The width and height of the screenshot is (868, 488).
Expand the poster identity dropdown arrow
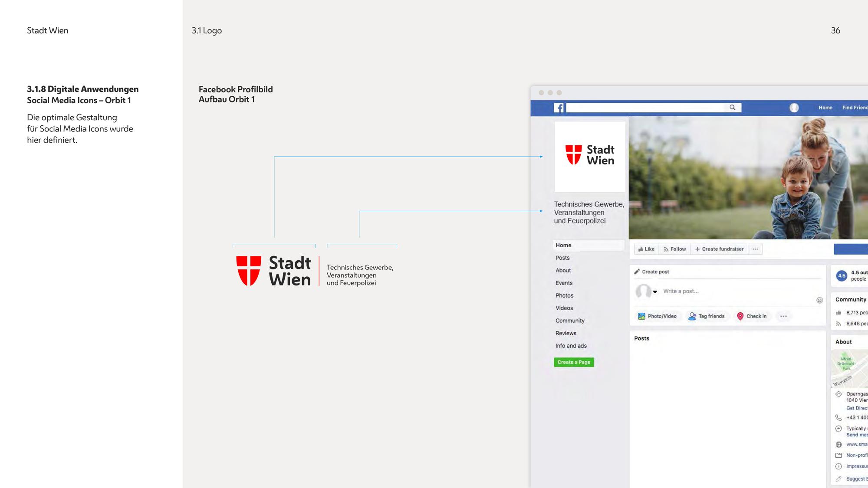coord(655,291)
